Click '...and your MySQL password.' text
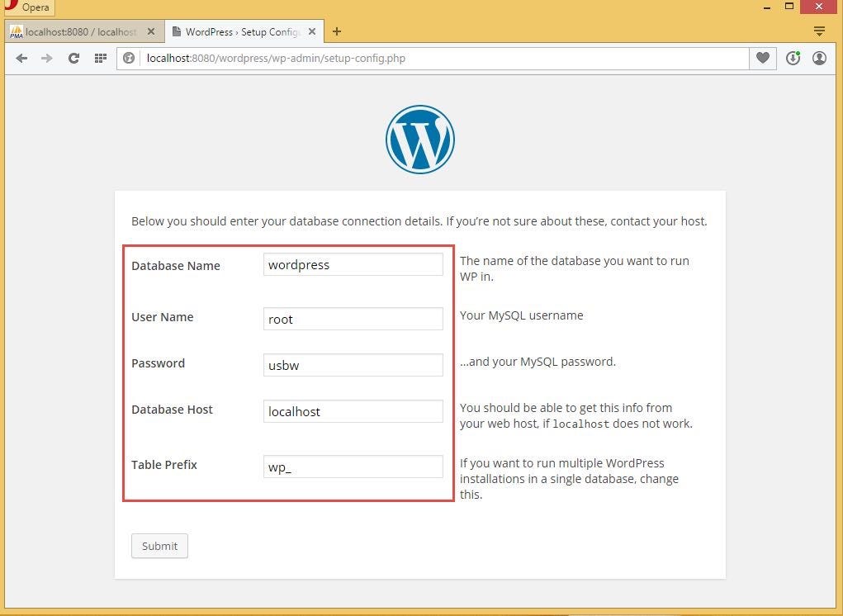This screenshot has height=616, width=843. pos(538,362)
